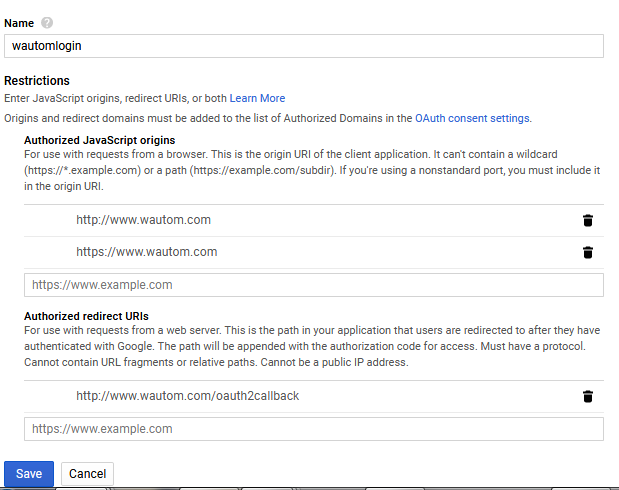
Task: Click the redirect URIs description paragraph
Action: [x=312, y=345]
